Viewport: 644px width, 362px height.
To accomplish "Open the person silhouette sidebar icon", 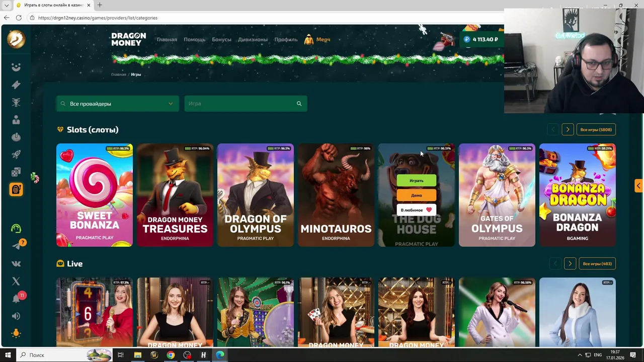I will pyautogui.click(x=16, y=120).
